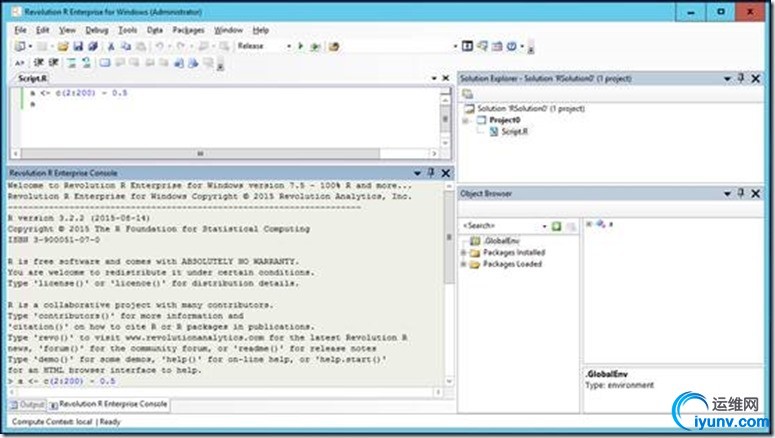Open Object Browser window options arrow
The width and height of the screenshot is (775, 438).
coord(727,194)
